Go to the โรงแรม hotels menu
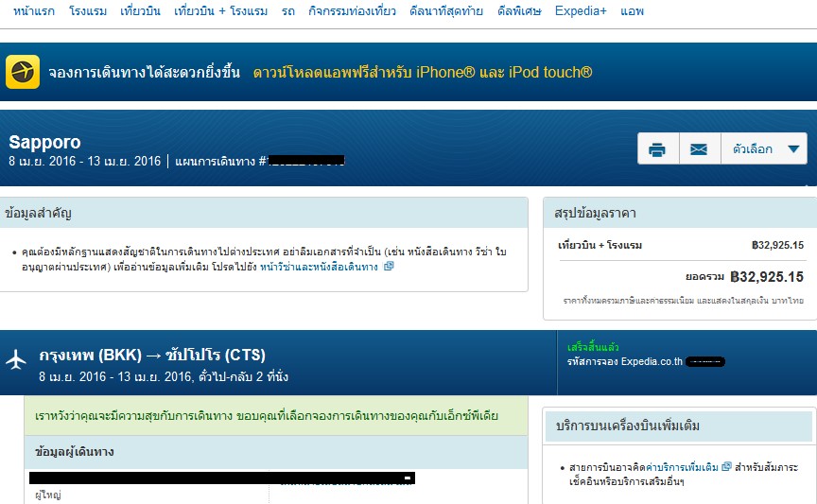Image resolution: width=817 pixels, height=504 pixels. click(88, 11)
